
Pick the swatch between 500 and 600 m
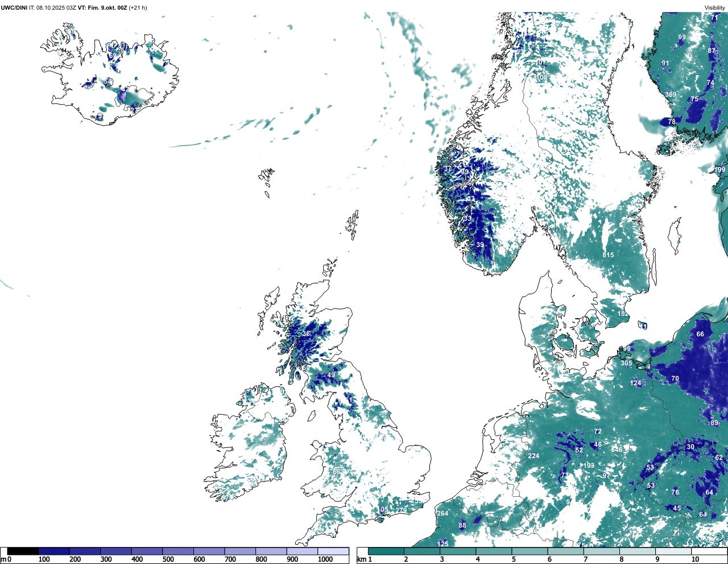[x=178, y=551]
